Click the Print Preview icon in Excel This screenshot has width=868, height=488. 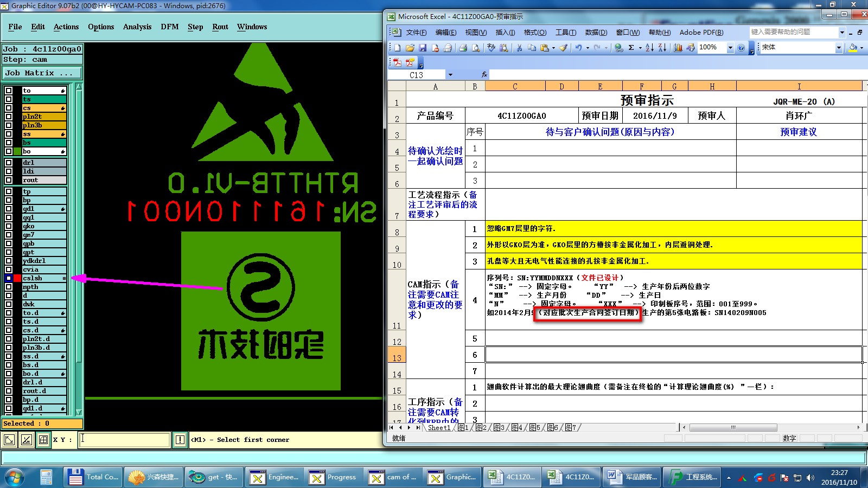pyautogui.click(x=475, y=48)
